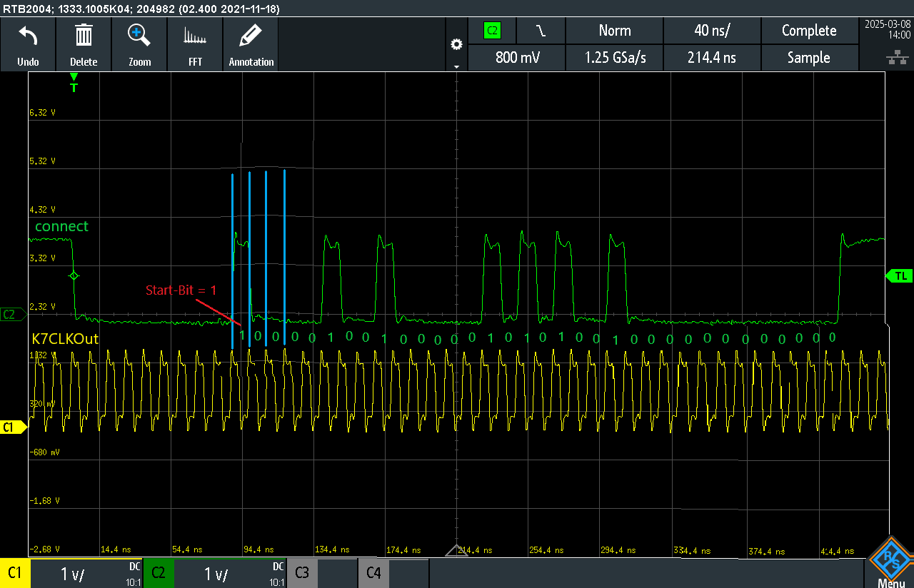Set the 800 mV trigger level

[x=516, y=58]
